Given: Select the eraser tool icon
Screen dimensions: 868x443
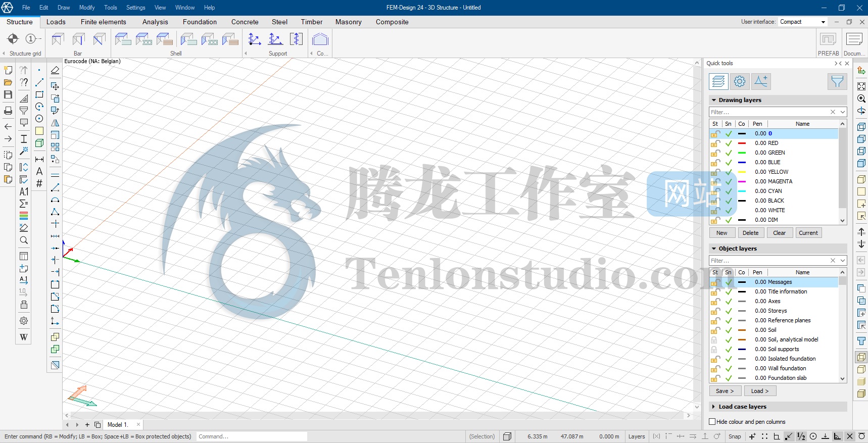Looking at the screenshot, I should point(55,71).
